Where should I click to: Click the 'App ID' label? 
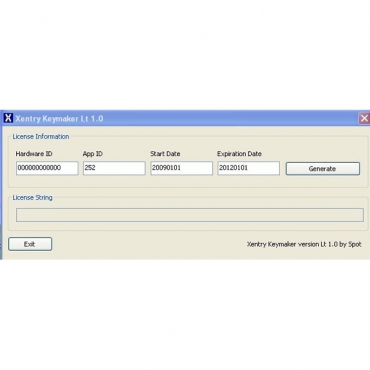(x=93, y=154)
